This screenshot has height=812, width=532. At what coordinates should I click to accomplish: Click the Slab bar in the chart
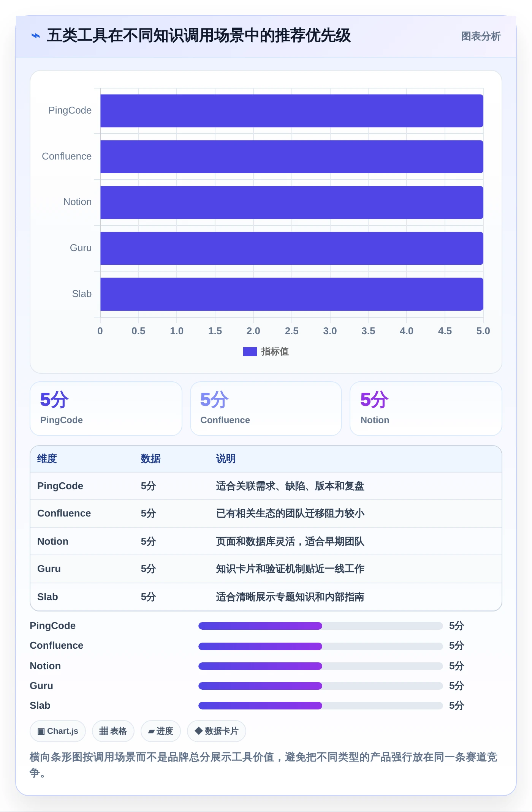291,294
